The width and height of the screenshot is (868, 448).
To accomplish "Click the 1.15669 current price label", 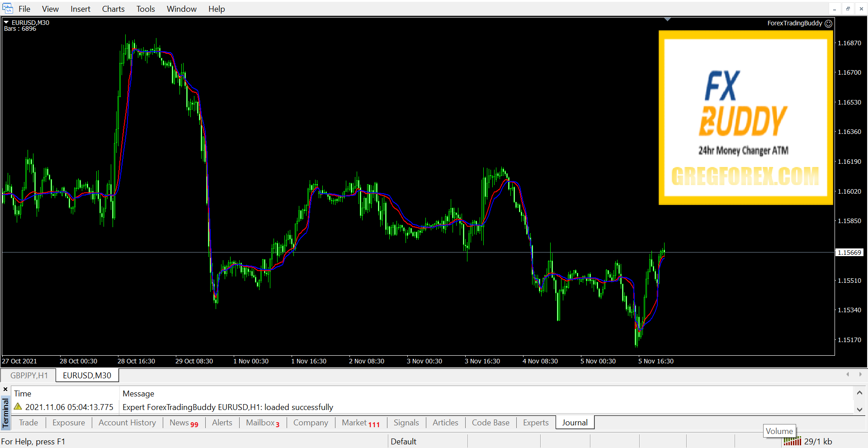I will point(849,253).
